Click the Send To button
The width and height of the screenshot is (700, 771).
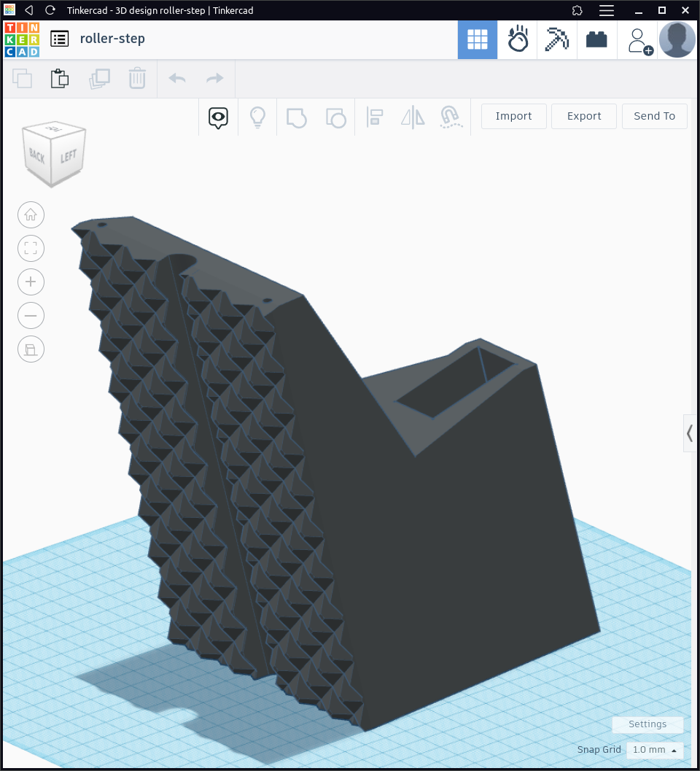coord(654,116)
